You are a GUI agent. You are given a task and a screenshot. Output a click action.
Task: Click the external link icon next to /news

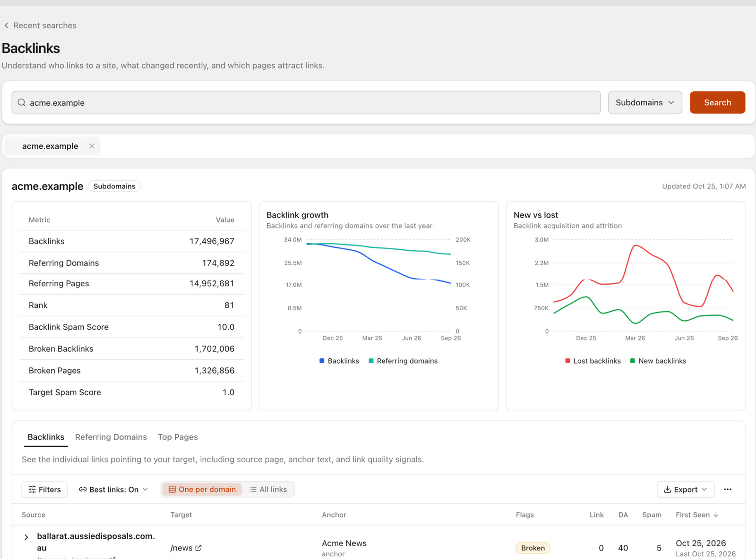tap(198, 548)
